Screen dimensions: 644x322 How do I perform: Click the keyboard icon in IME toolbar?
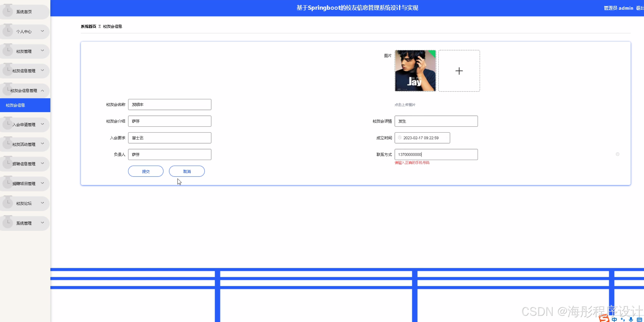pyautogui.click(x=639, y=320)
